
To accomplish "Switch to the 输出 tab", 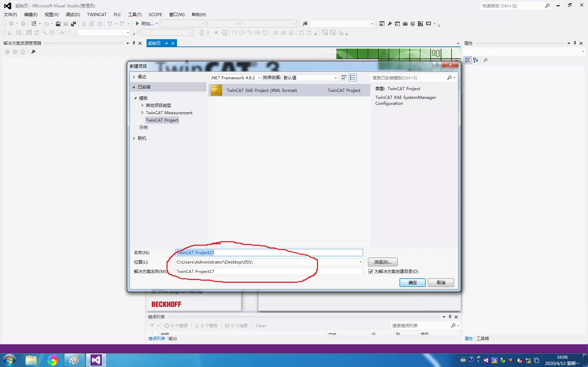I will 173,338.
